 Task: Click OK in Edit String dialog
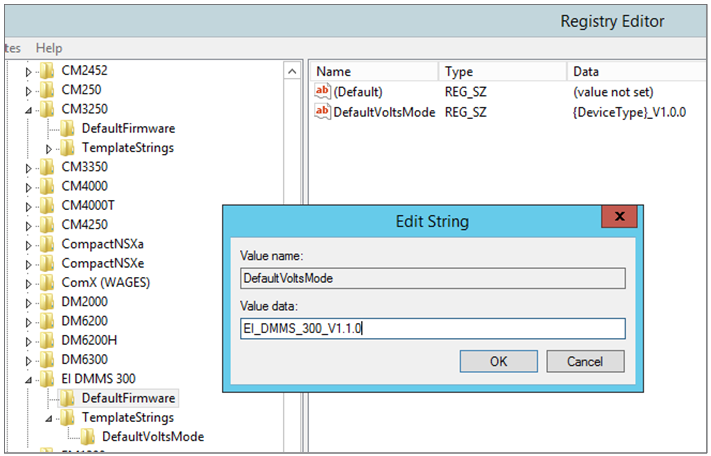click(x=499, y=361)
